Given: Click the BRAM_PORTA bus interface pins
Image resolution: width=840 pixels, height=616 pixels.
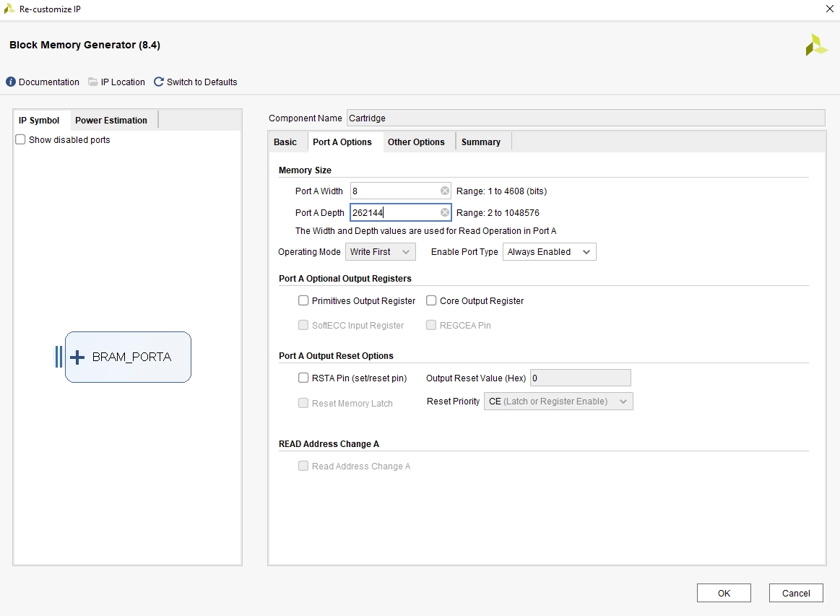Looking at the screenshot, I should (59, 357).
